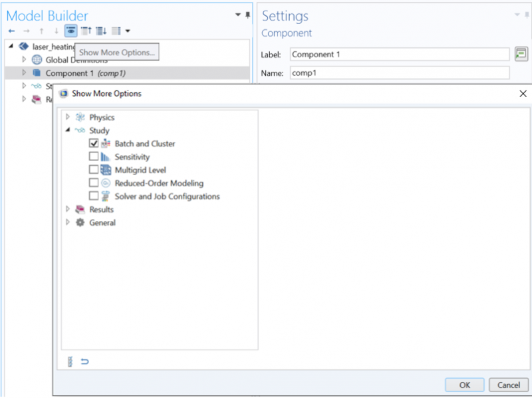Click the forward navigation arrow

pyautogui.click(x=26, y=31)
